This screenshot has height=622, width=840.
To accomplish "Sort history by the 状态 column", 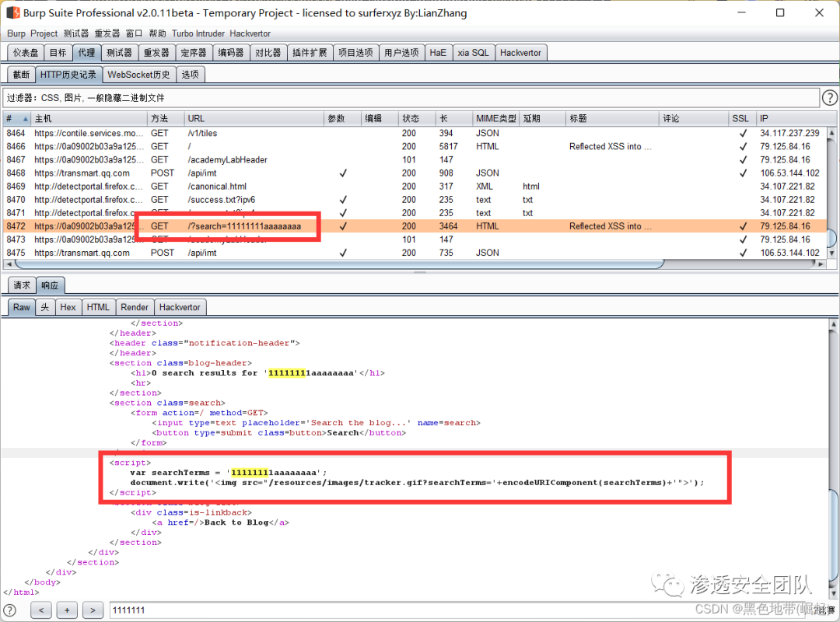I will tap(417, 118).
